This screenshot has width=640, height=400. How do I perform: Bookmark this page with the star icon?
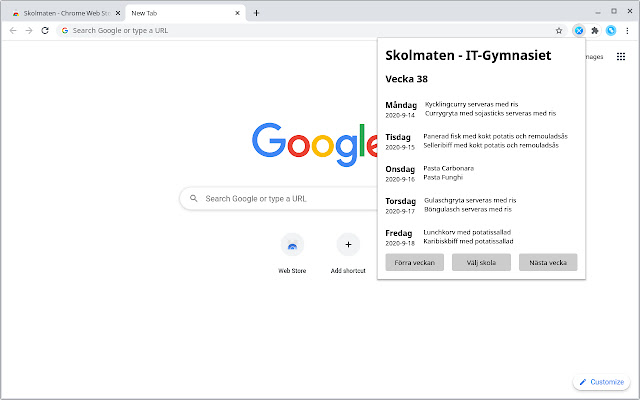click(x=559, y=31)
